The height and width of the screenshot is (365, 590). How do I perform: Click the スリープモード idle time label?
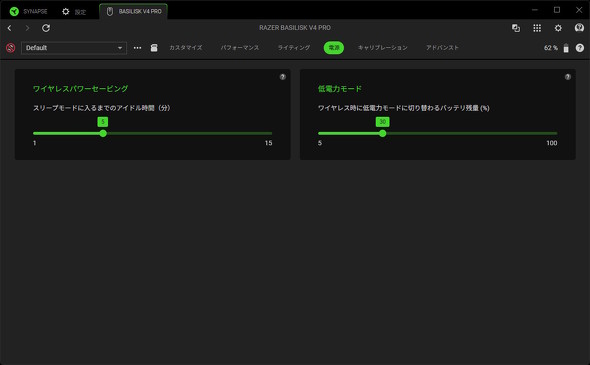click(102, 108)
